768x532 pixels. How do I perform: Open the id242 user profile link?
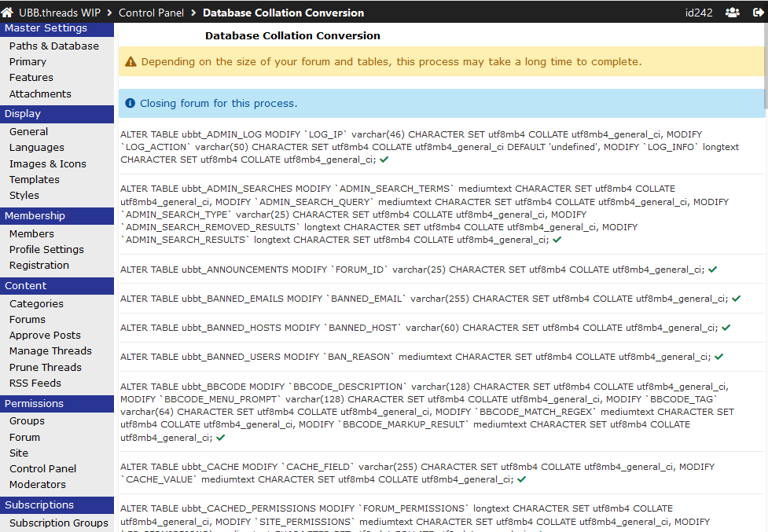[699, 13]
